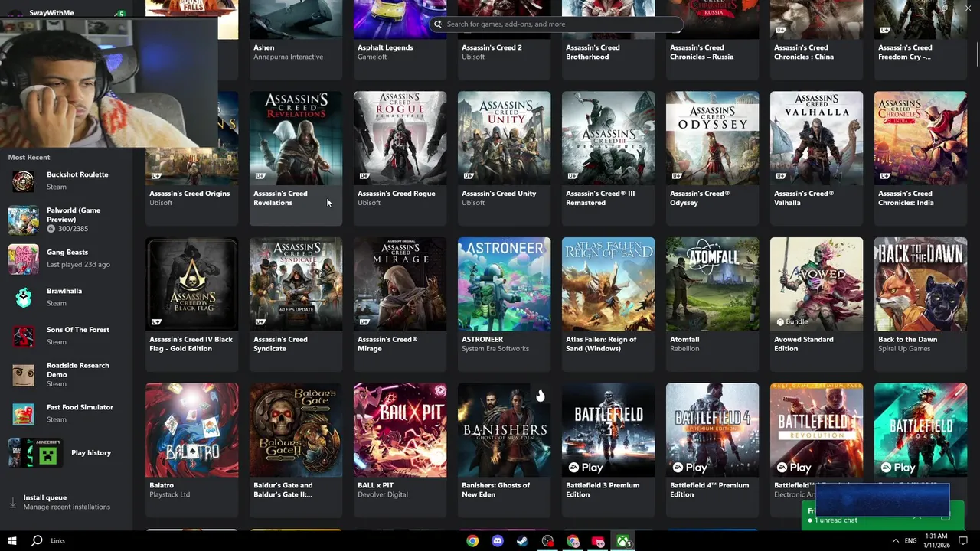Select Assassin's Creed Syndicate cover
Image resolution: width=980 pixels, height=551 pixels.
(x=296, y=284)
